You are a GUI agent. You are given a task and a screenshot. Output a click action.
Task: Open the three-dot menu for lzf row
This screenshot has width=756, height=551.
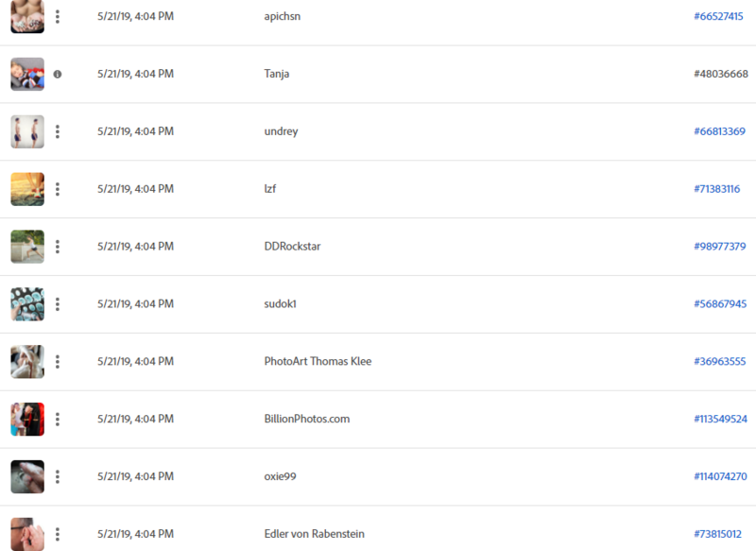pyautogui.click(x=58, y=189)
